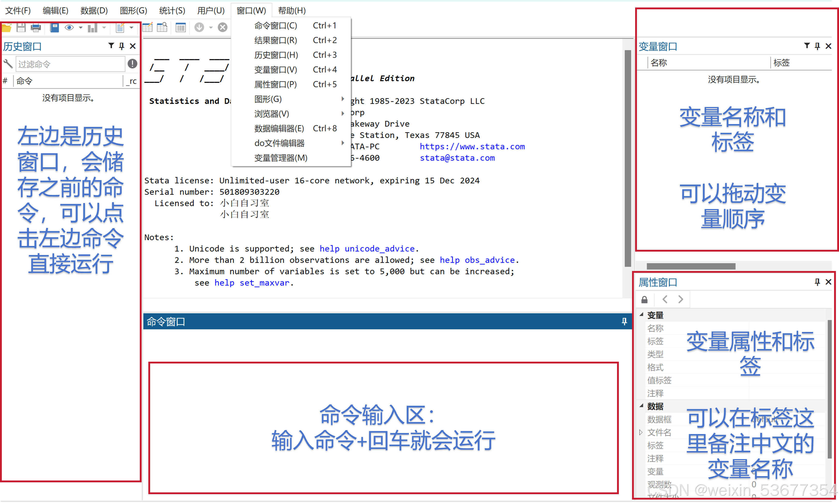Open the Data Editor (edit) icon
The width and height of the screenshot is (839, 504).
click(147, 27)
